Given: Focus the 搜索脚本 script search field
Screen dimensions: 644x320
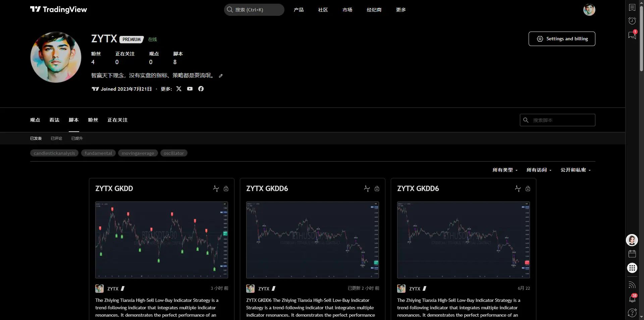Looking at the screenshot, I should 557,120.
